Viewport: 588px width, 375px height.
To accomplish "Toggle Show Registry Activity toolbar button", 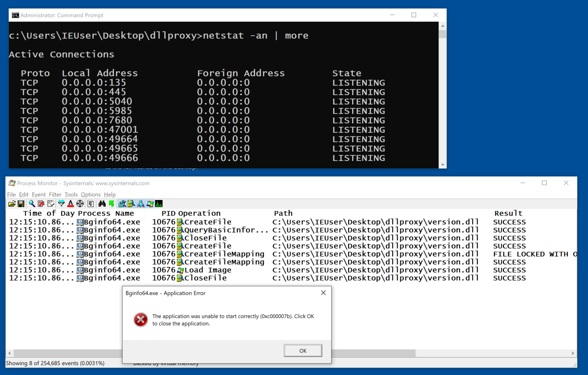I will 122,204.
